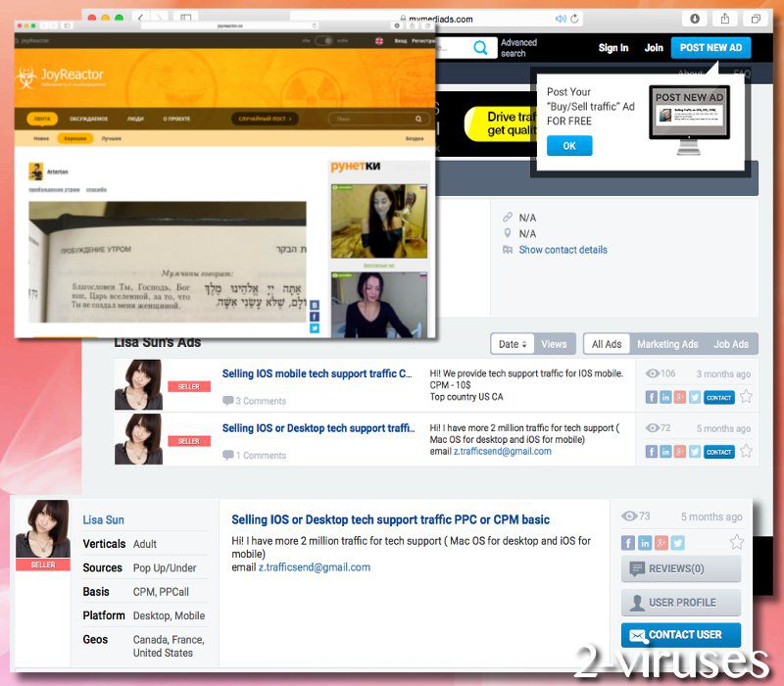
Task: Open О проекте in JoyReactor navigation
Action: click(176, 119)
